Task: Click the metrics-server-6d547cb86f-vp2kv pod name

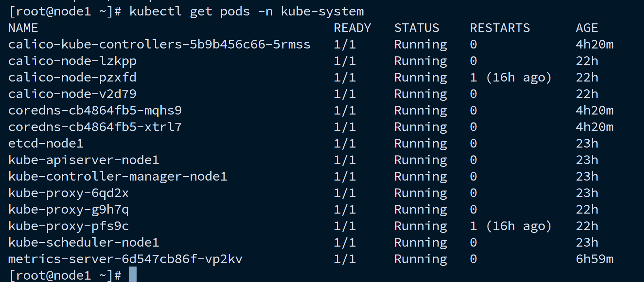Action: pyautogui.click(x=125, y=259)
